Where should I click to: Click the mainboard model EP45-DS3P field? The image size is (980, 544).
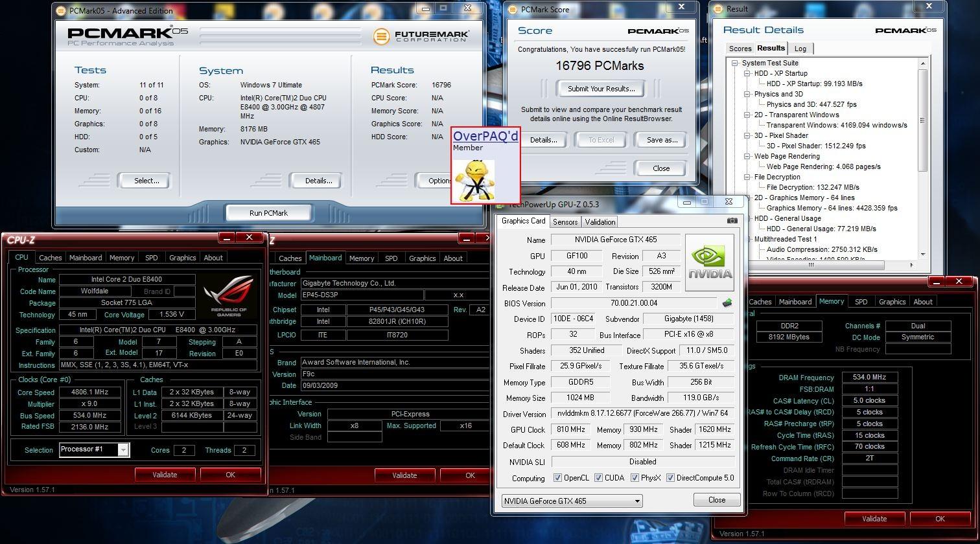pos(362,295)
